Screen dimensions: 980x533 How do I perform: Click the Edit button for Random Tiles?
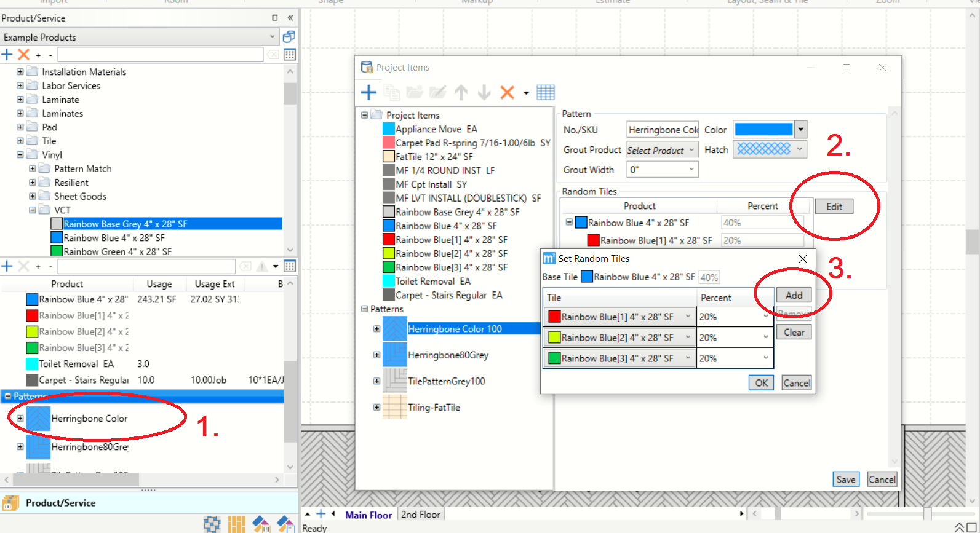click(x=834, y=207)
